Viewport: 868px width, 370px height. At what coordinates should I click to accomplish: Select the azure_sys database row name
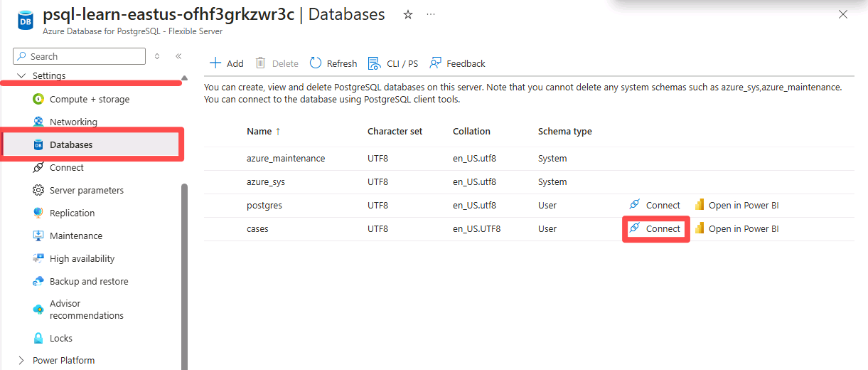click(266, 181)
